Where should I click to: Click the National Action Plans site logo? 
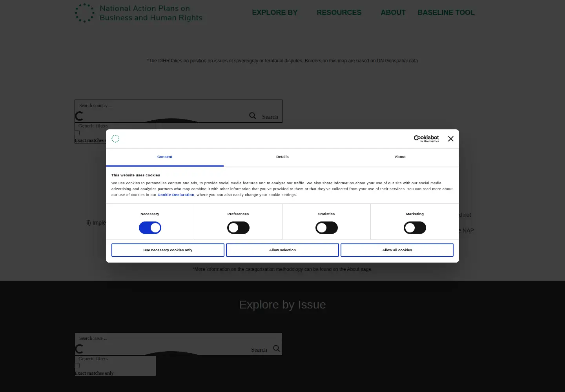tap(139, 13)
